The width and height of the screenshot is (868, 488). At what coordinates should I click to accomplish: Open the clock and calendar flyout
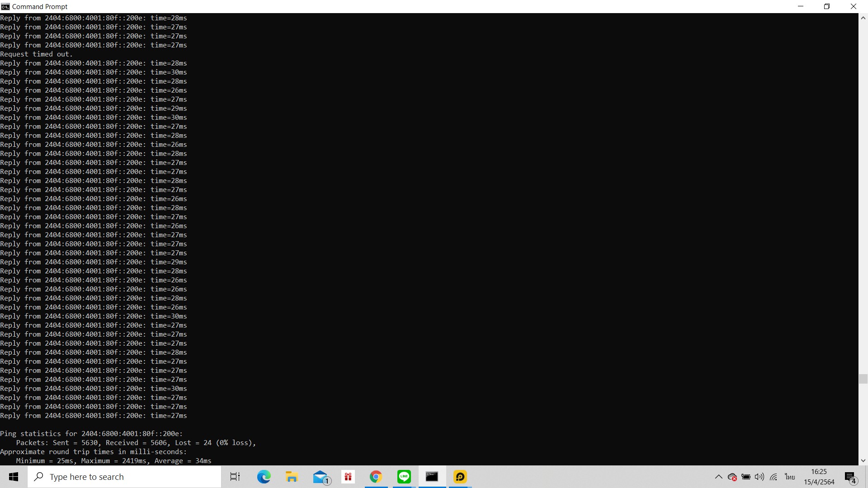819,477
